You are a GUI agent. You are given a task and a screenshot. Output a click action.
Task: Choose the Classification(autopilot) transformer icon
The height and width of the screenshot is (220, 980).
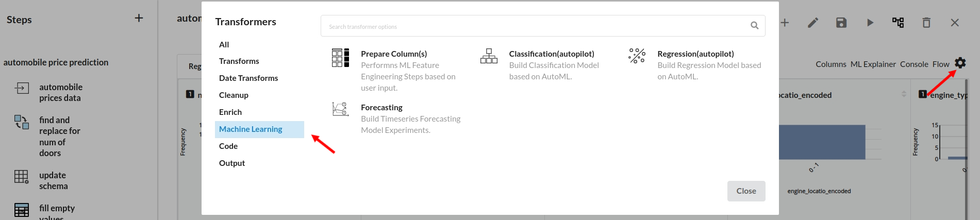point(489,56)
